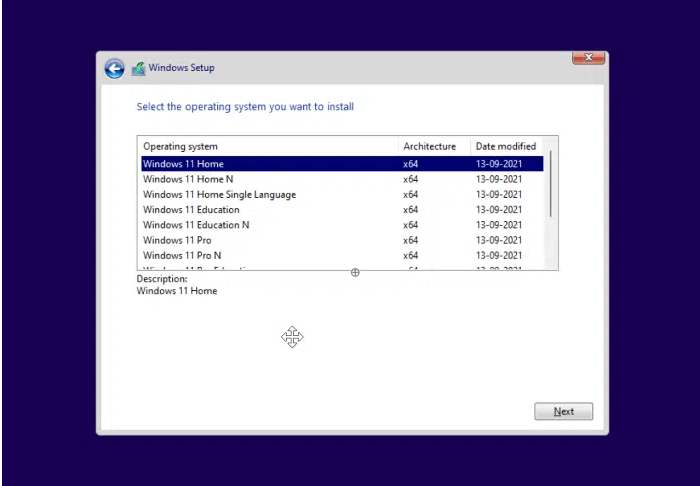The width and height of the screenshot is (700, 486).
Task: Click the Windows Setup title icon
Action: (x=138, y=69)
